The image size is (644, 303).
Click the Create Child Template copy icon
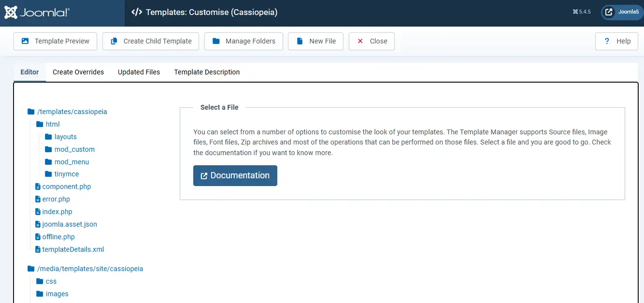[x=114, y=41]
